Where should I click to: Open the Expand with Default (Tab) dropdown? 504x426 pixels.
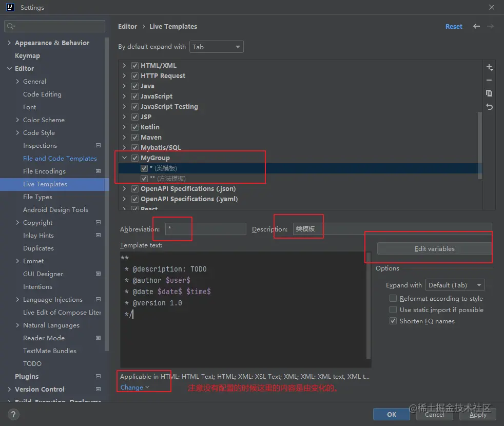tap(455, 285)
